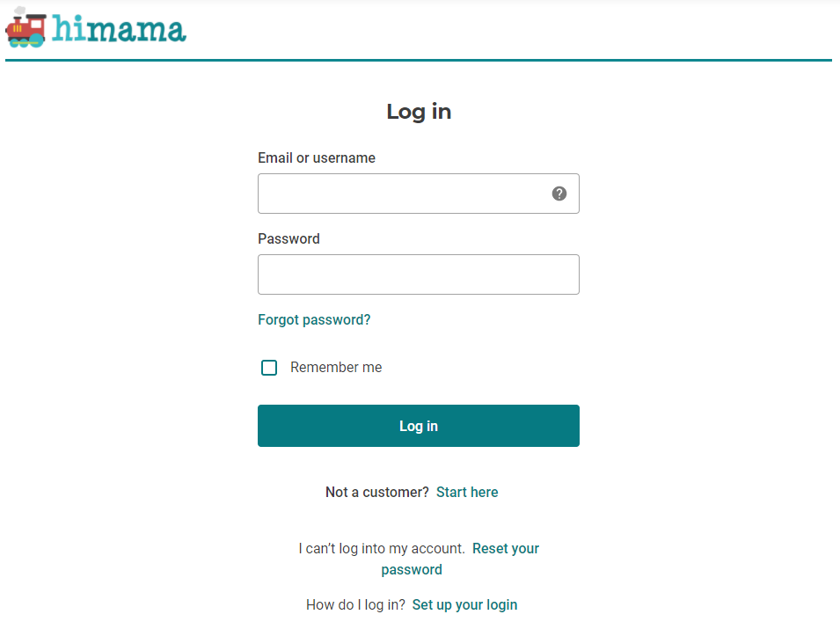Click the question mark help icon
Viewport: 840px width, 629px height.
coord(559,194)
